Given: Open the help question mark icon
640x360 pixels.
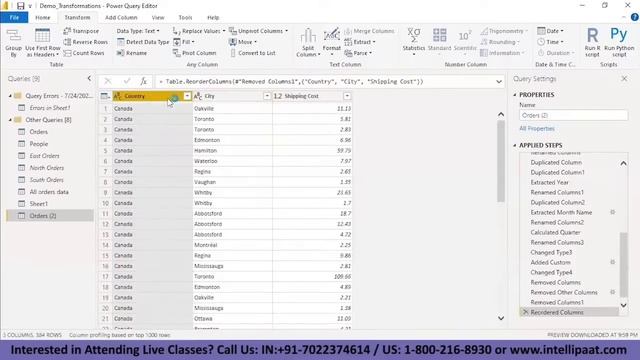Looking at the screenshot, I should tap(634, 17).
